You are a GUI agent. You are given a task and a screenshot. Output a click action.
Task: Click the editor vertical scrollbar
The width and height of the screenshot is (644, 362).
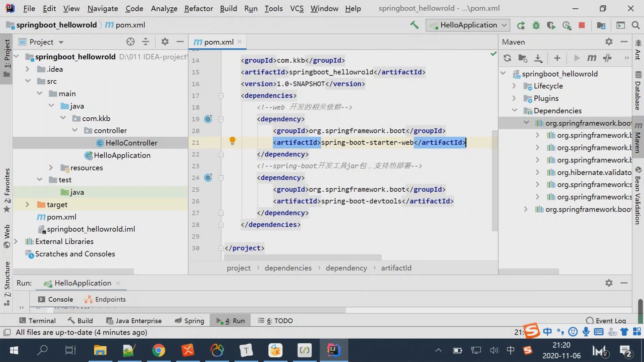point(494,181)
